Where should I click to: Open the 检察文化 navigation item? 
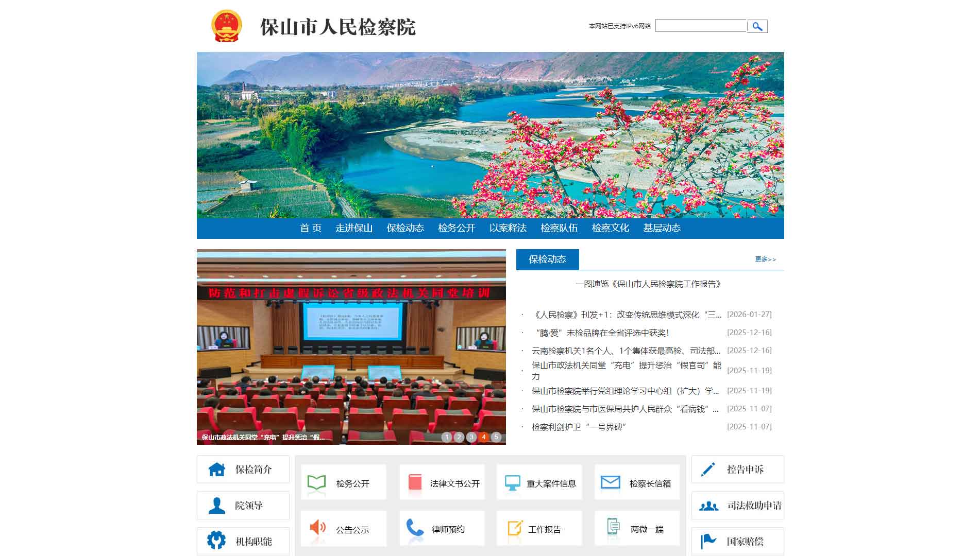(x=611, y=228)
